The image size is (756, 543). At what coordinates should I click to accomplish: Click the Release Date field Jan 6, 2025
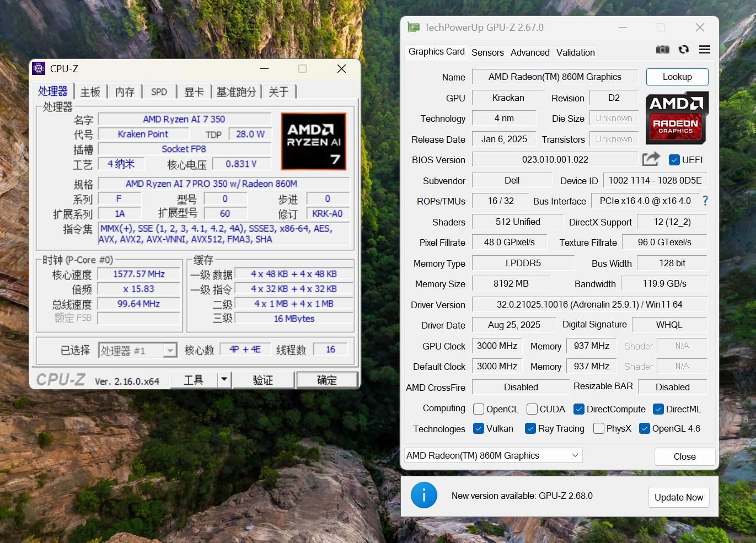coord(504,139)
